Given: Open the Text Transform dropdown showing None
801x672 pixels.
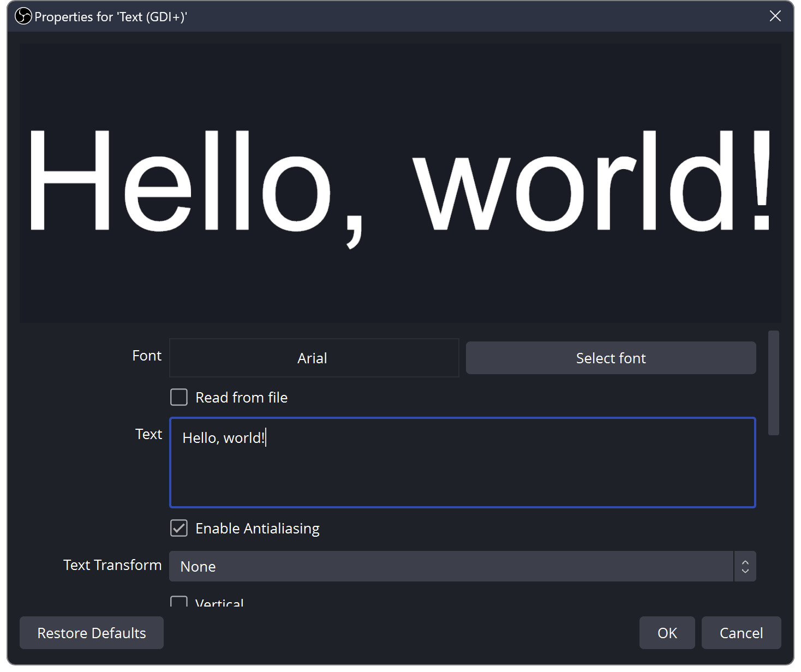Looking at the screenshot, I should (x=451, y=566).
